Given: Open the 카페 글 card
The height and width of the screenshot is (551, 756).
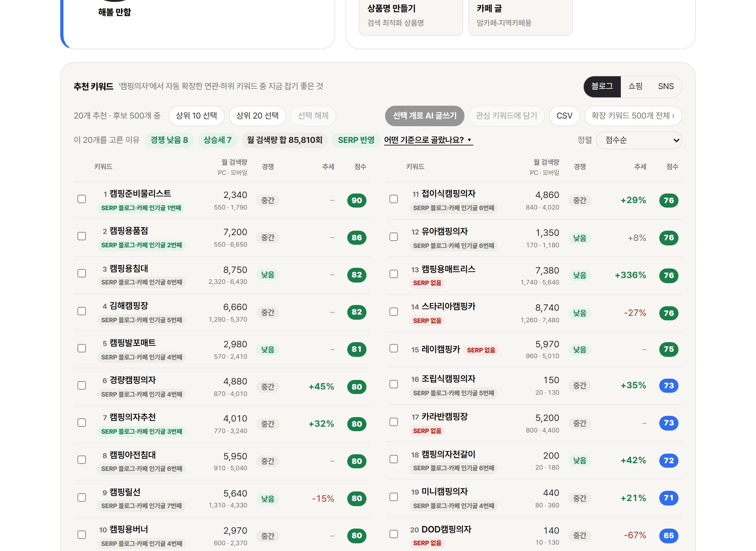Looking at the screenshot, I should (520, 17).
